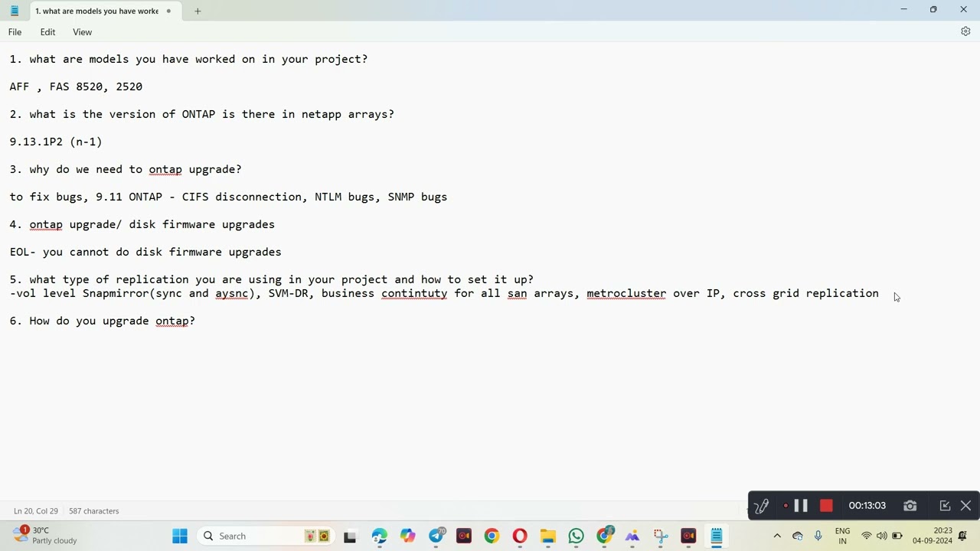Click the text '9.13.1P2 (n-1)'
The width and height of the screenshot is (980, 551).
(56, 142)
